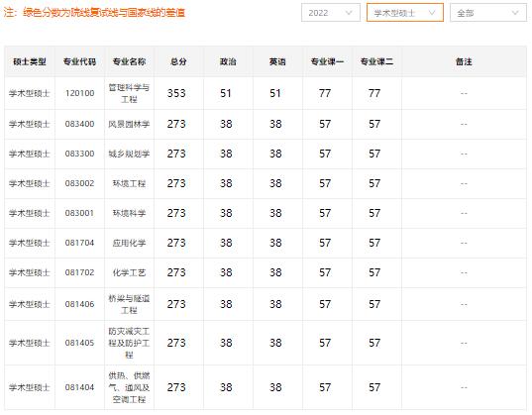
Task: Click major code 083400
Action: (x=79, y=124)
